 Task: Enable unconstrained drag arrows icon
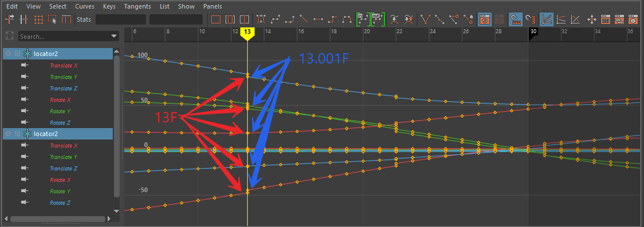[x=592, y=19]
